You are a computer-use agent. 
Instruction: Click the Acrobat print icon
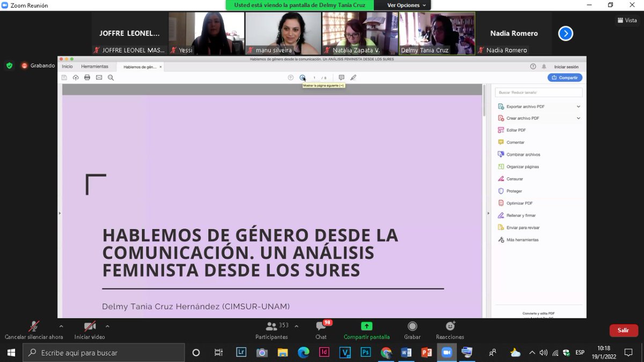click(x=87, y=77)
